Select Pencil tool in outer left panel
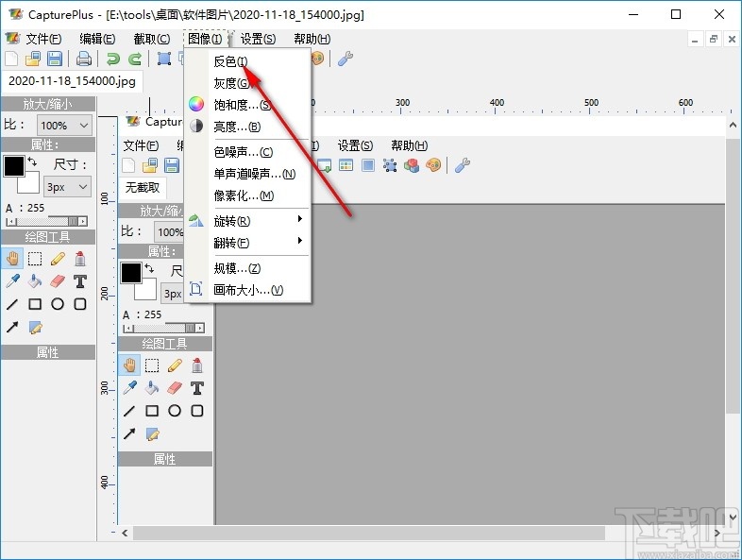This screenshot has height=560, width=742. tap(58, 259)
